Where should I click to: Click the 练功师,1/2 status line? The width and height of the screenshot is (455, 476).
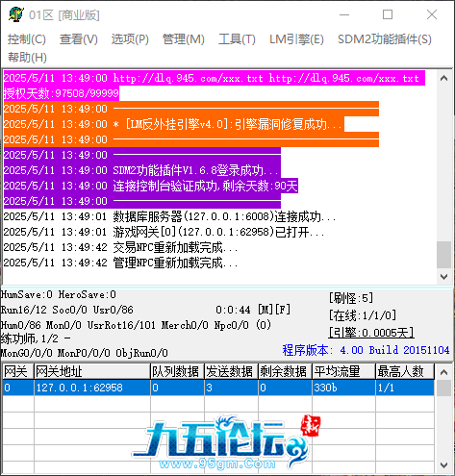pyautogui.click(x=36, y=338)
